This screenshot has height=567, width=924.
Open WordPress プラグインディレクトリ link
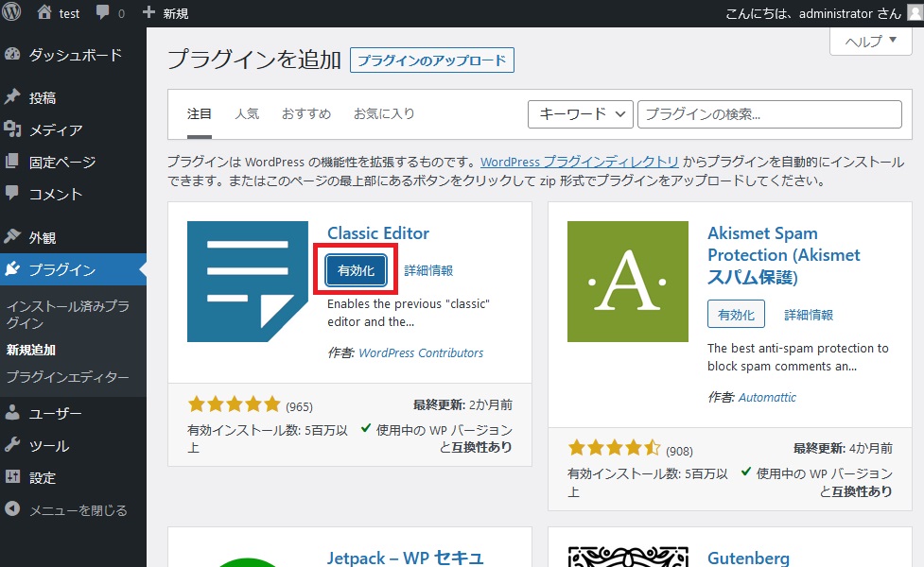[x=579, y=162]
